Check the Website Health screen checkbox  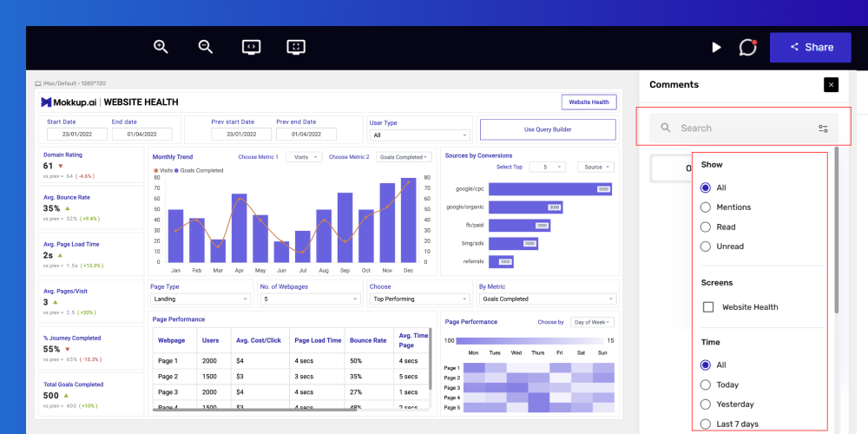click(x=708, y=307)
